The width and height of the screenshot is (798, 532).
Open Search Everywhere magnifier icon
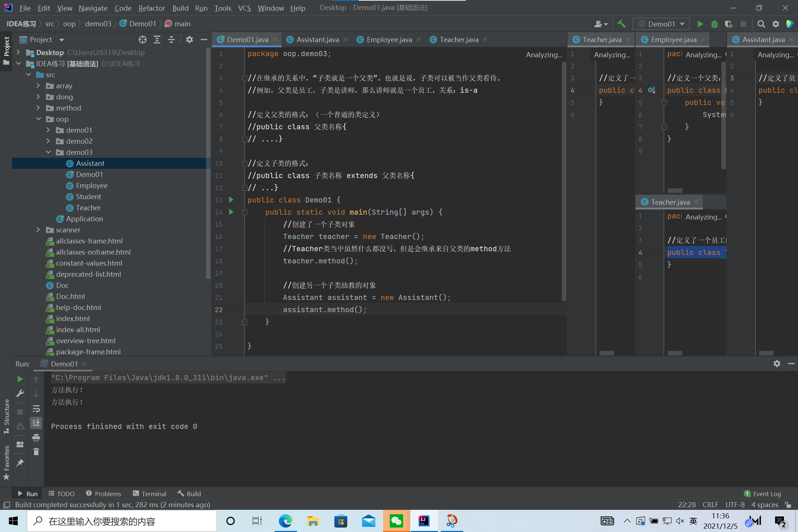click(x=761, y=24)
